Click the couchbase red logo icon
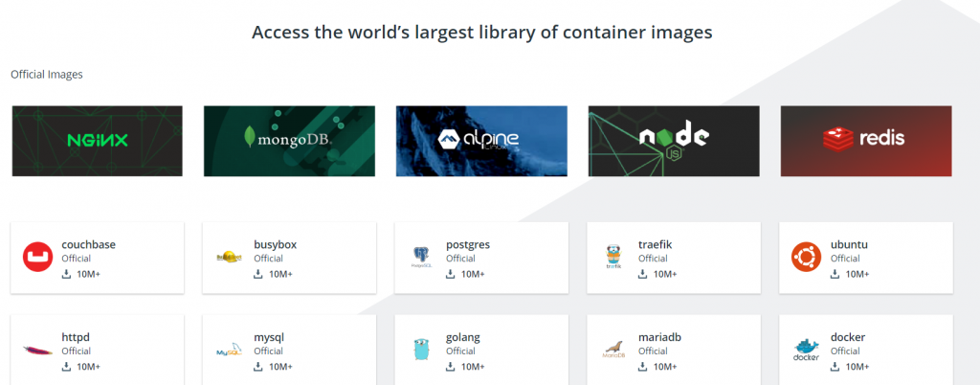 (x=37, y=258)
